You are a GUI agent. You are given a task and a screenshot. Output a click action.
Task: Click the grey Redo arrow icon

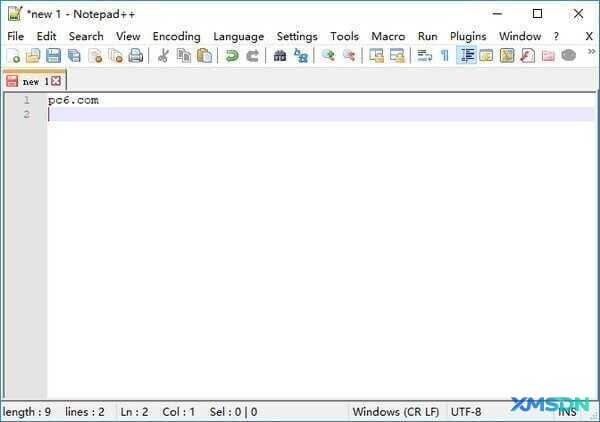(x=252, y=56)
